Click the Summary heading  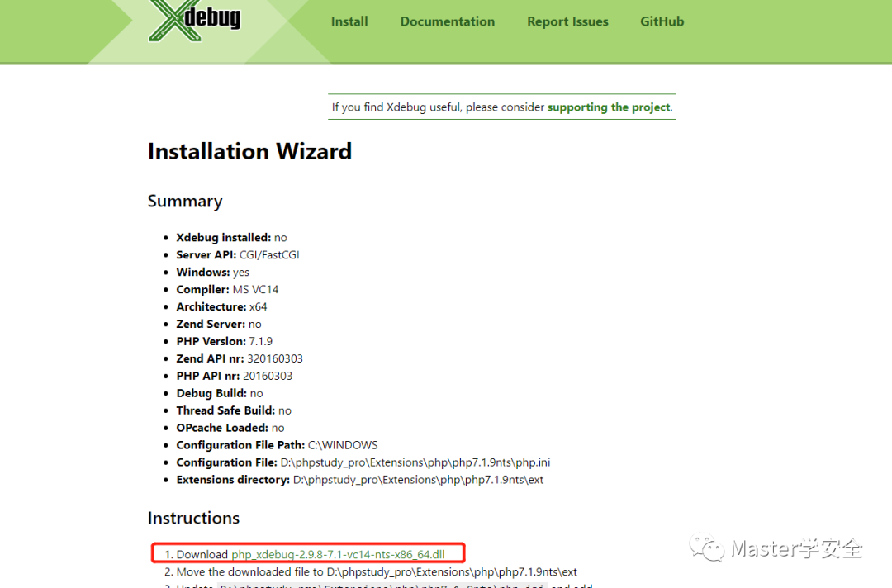185,202
